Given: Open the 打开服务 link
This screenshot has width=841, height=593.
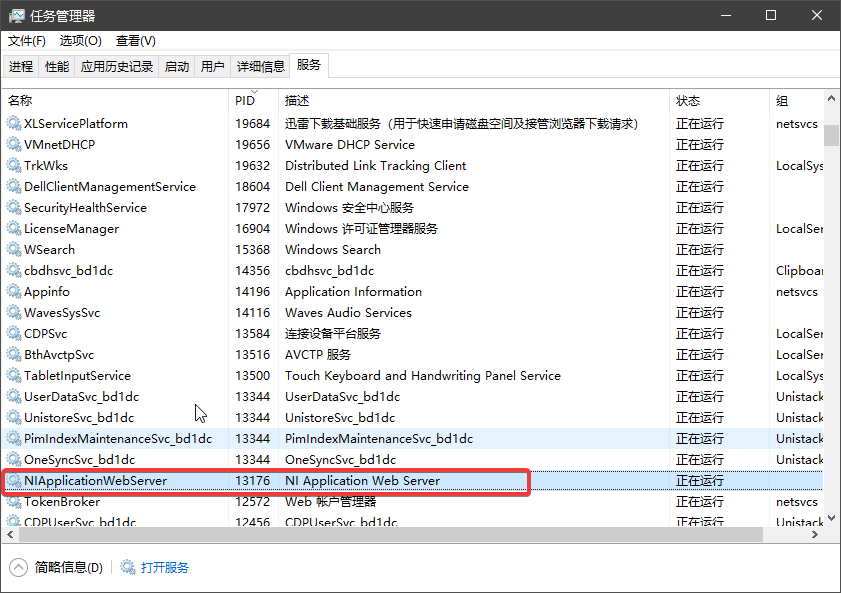Looking at the screenshot, I should click(x=165, y=567).
